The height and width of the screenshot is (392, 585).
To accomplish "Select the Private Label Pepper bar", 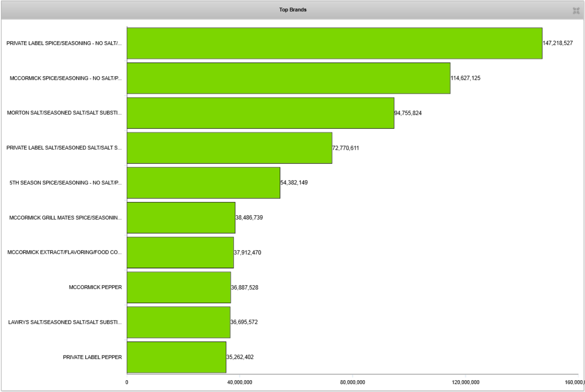I will (x=176, y=357).
